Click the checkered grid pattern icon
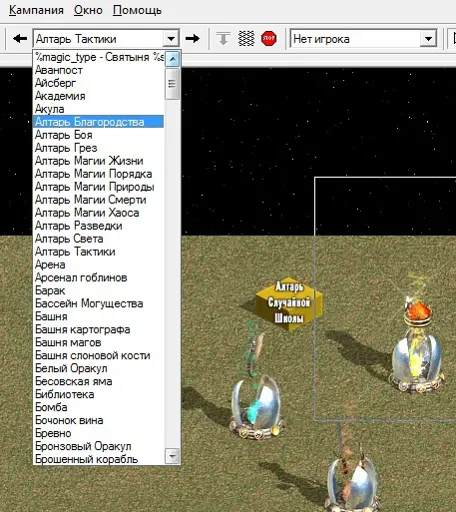 pyautogui.click(x=246, y=39)
